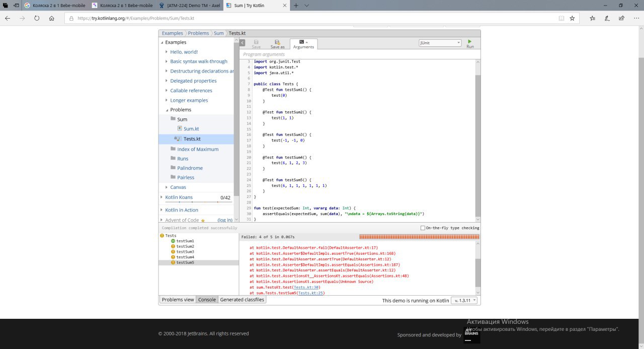This screenshot has height=349, width=644.
Task: Open the Palindrome problem folder
Action: click(190, 168)
